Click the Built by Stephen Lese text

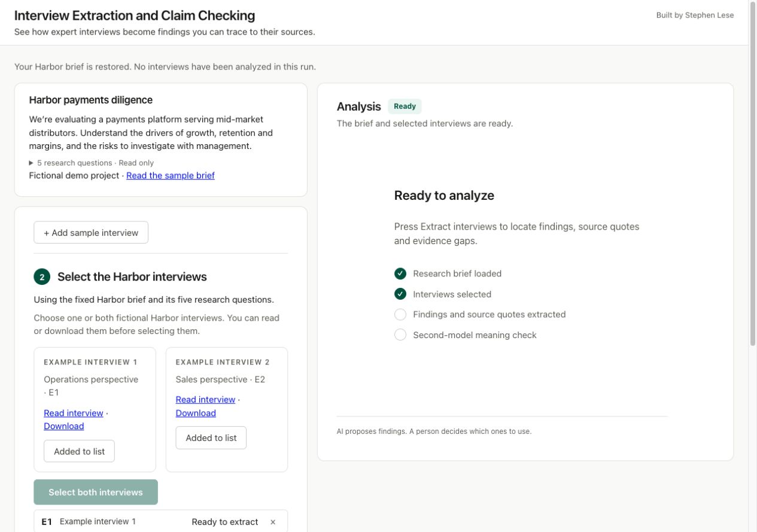pyautogui.click(x=695, y=16)
